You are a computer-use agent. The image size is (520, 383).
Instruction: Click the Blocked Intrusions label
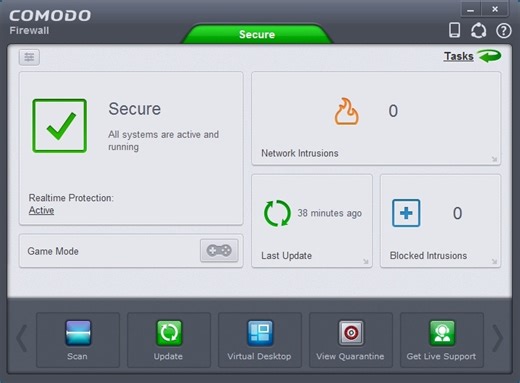coord(428,256)
